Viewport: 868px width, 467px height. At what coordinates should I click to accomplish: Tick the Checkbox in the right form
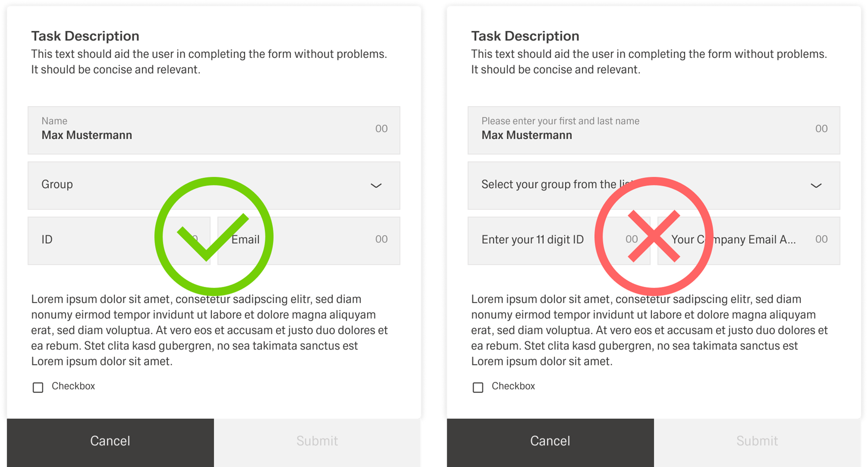pos(478,387)
